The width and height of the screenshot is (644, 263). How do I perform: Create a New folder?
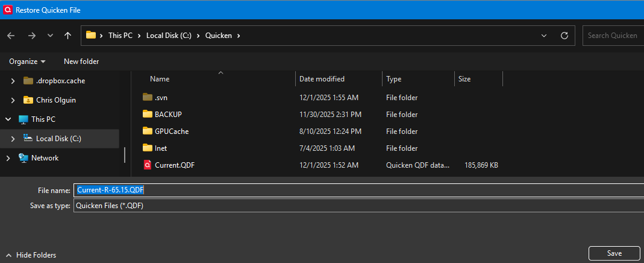click(81, 62)
